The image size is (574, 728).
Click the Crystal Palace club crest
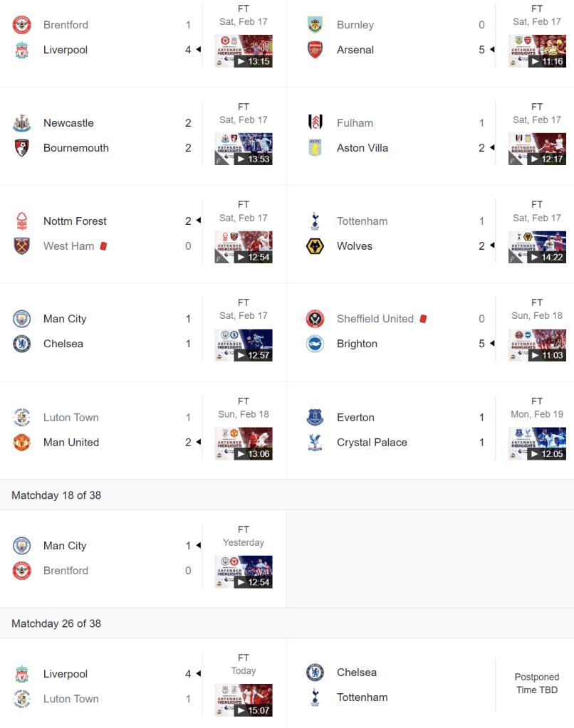tap(315, 443)
